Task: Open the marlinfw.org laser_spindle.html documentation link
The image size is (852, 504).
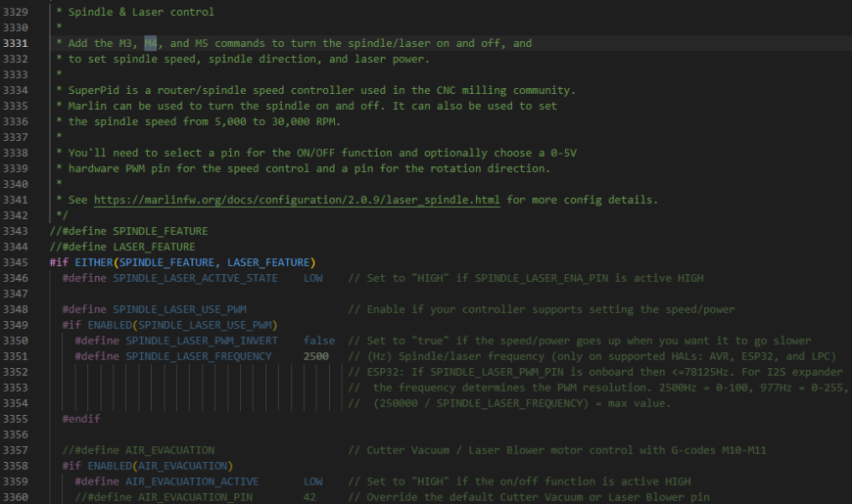Action: coord(297,200)
